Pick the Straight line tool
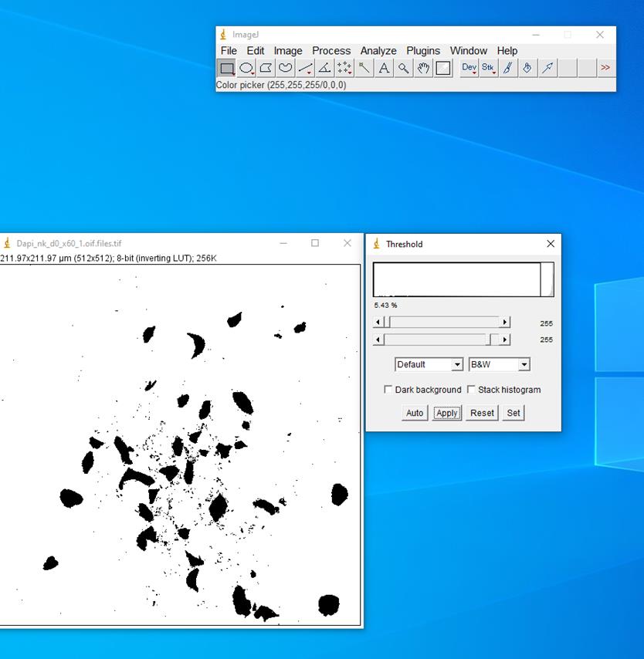This screenshot has height=659, width=644. point(304,68)
